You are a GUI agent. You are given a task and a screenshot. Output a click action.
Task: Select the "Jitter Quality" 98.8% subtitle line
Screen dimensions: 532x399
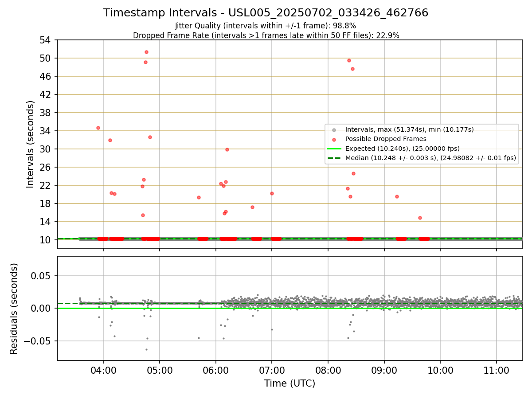click(266, 26)
